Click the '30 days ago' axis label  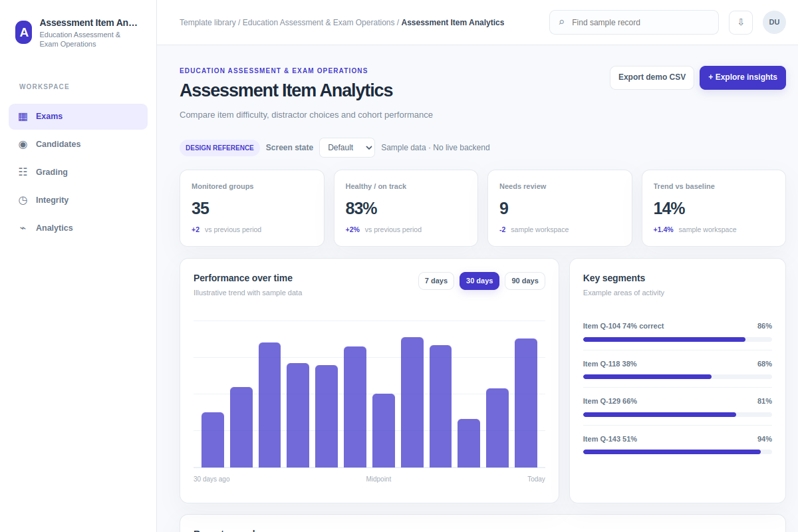211,479
